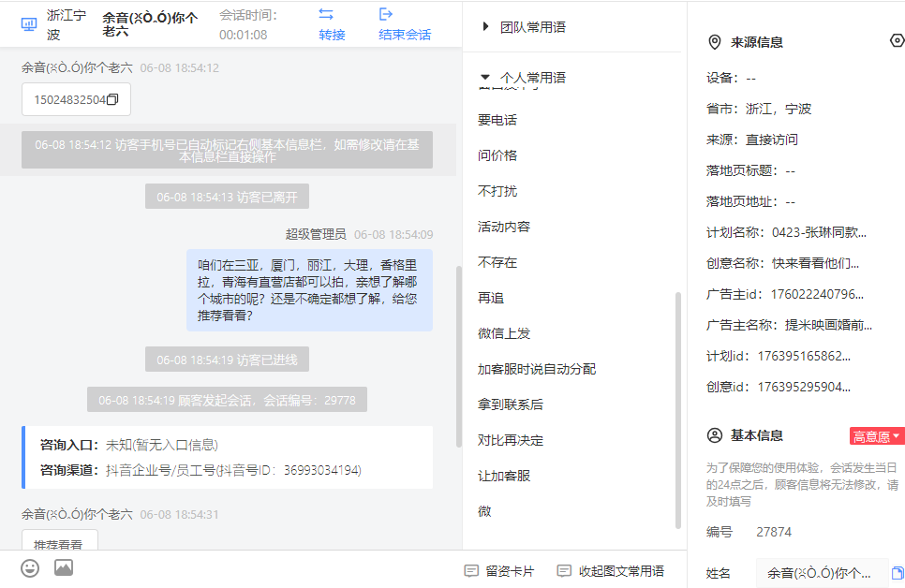Pick the 让加客服 quick phrase

(x=504, y=476)
